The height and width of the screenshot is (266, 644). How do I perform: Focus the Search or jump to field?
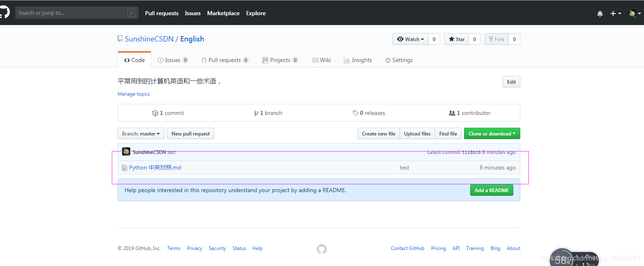click(77, 13)
